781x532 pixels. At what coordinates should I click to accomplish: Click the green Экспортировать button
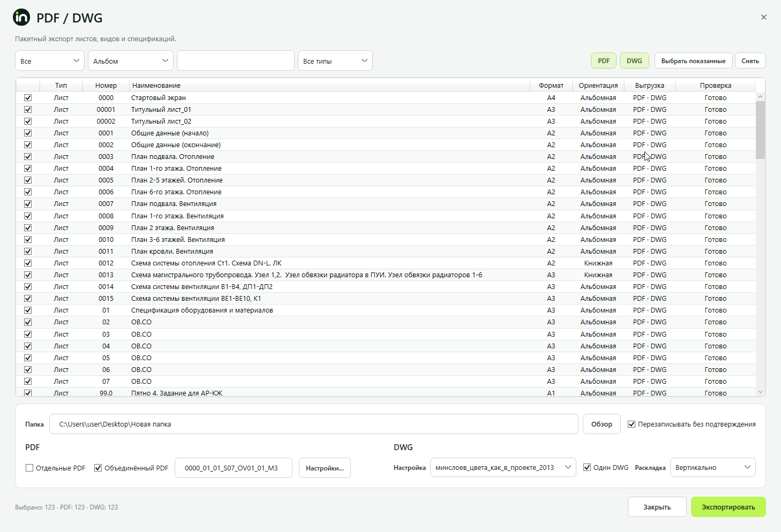coord(728,507)
